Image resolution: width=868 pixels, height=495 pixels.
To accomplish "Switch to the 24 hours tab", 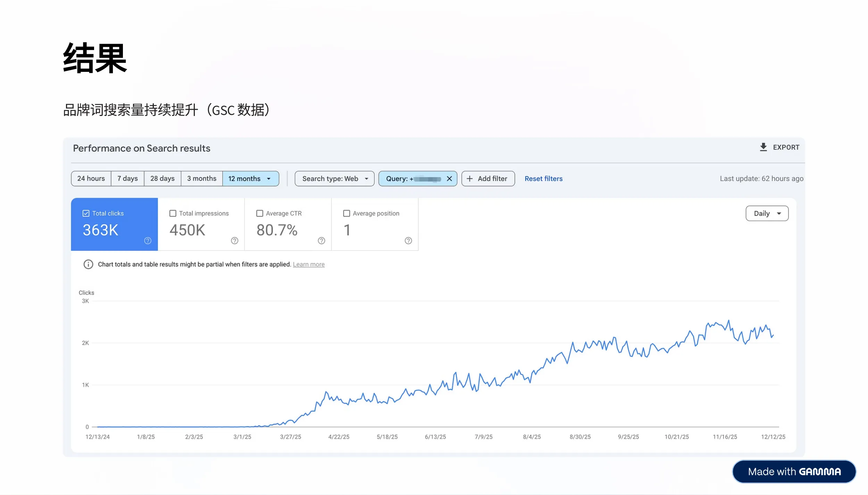I will [91, 178].
